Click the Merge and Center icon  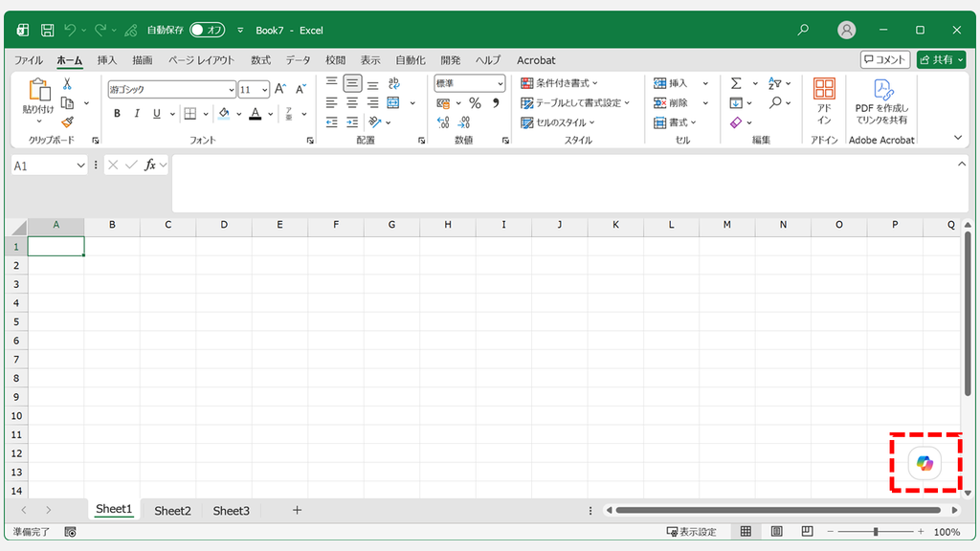tap(393, 103)
